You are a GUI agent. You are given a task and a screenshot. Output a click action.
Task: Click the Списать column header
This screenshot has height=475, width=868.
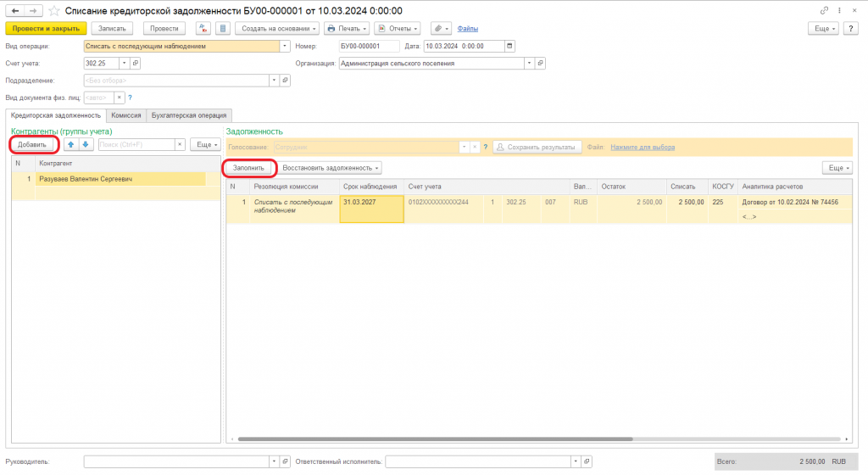pyautogui.click(x=687, y=187)
